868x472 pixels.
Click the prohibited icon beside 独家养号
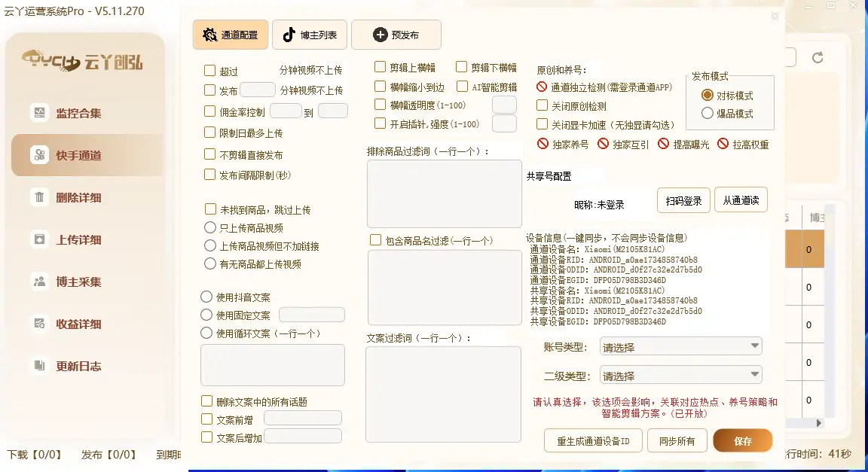[x=542, y=144]
